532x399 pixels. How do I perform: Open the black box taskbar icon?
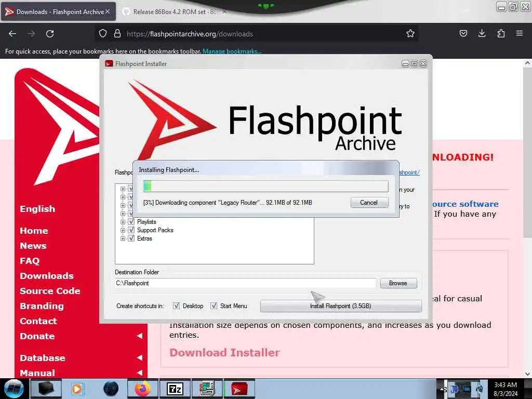click(x=46, y=389)
